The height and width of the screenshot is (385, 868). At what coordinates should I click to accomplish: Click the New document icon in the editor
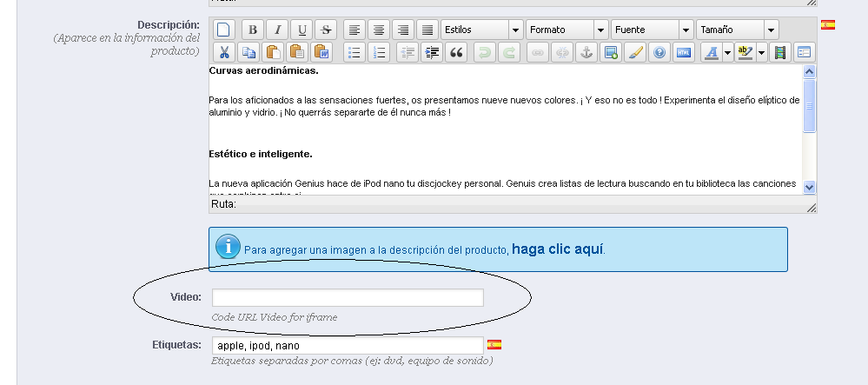(224, 30)
